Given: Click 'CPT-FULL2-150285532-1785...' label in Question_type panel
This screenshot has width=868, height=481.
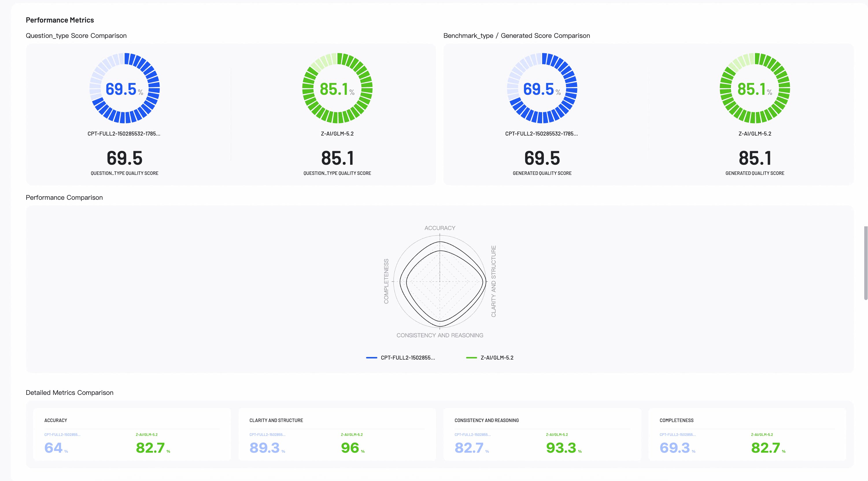Looking at the screenshot, I should pyautogui.click(x=124, y=134).
